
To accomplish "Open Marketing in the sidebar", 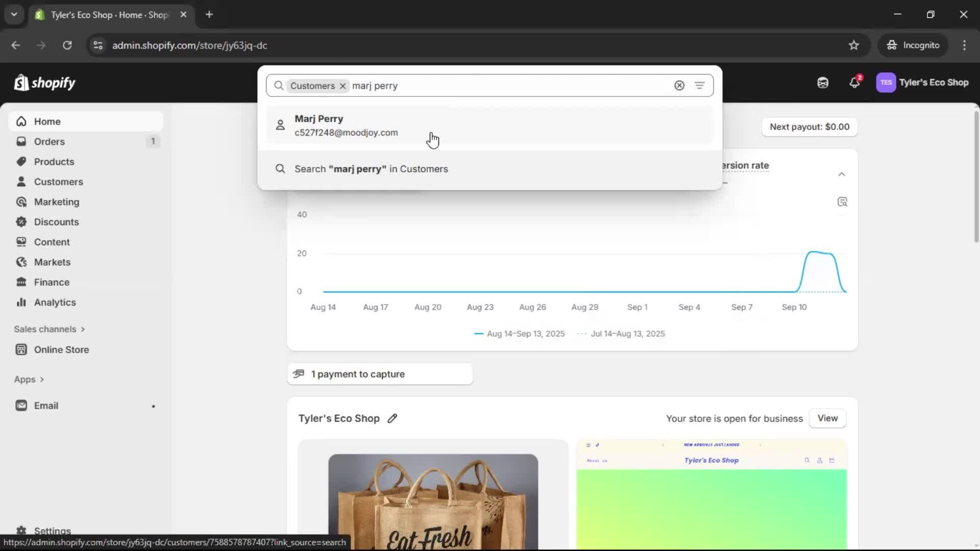I will 86,202.
